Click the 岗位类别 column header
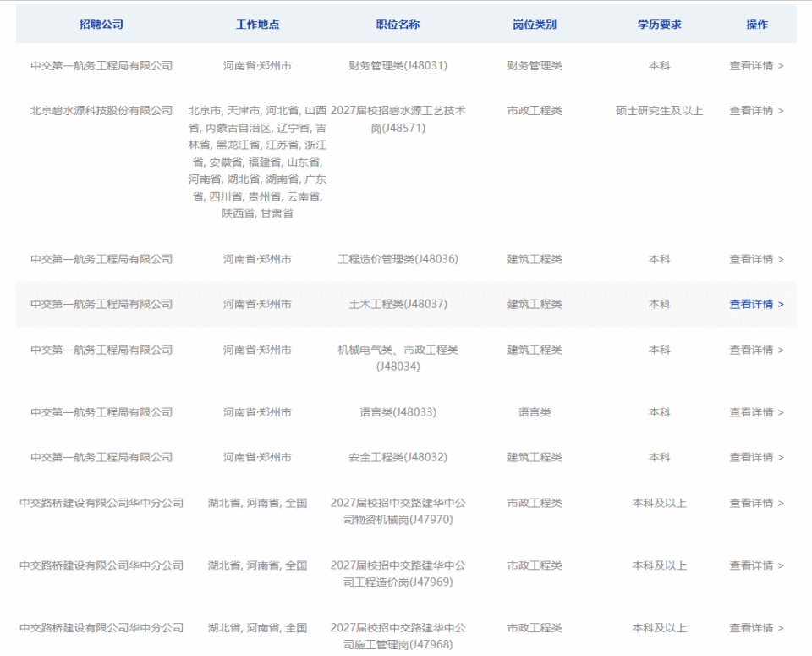Screen dimensions: 812x656 pos(535,25)
